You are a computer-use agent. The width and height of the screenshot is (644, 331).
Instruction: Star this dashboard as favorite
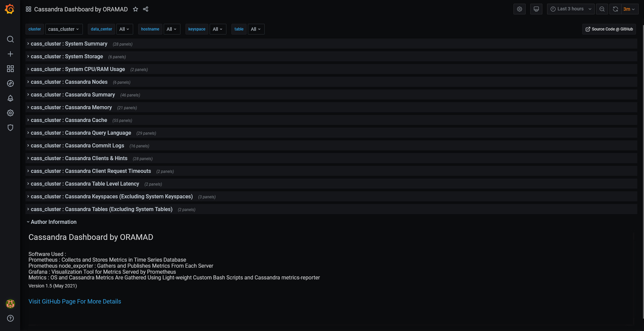click(136, 9)
